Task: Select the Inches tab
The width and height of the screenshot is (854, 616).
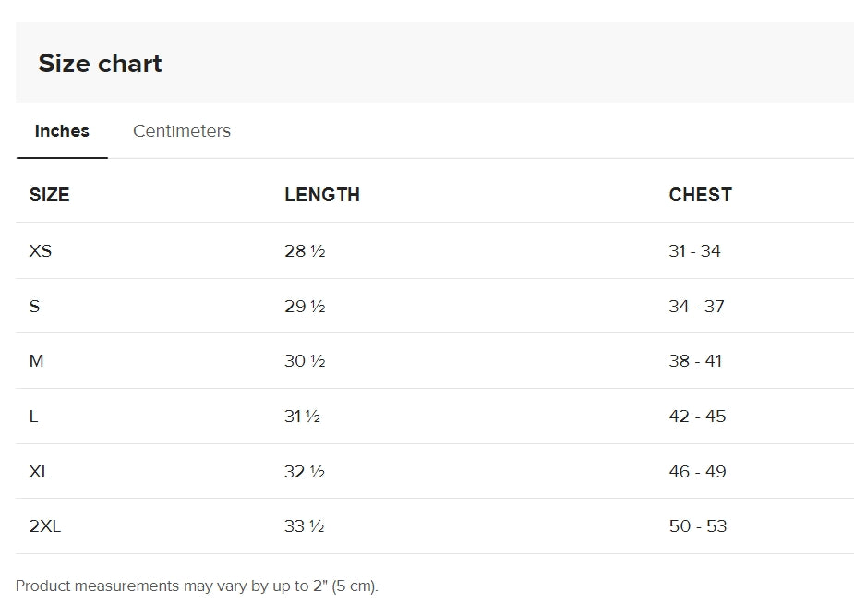Action: pyautogui.click(x=62, y=131)
